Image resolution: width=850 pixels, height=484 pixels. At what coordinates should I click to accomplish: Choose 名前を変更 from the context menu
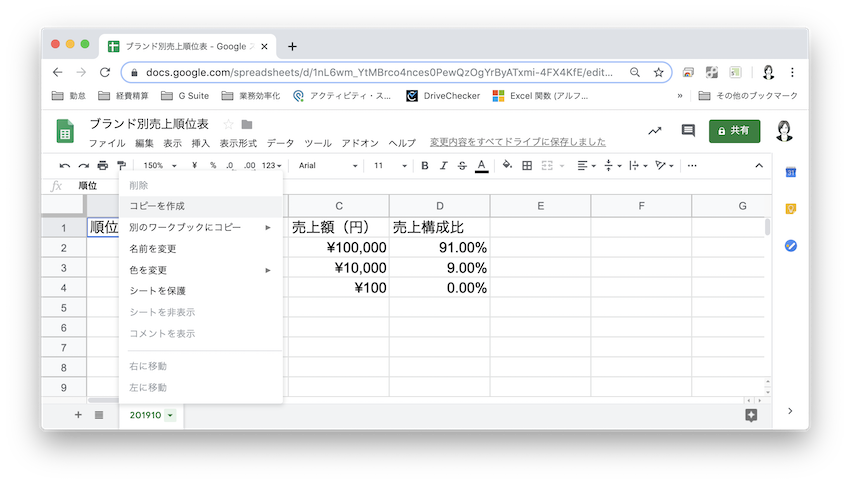coord(153,248)
